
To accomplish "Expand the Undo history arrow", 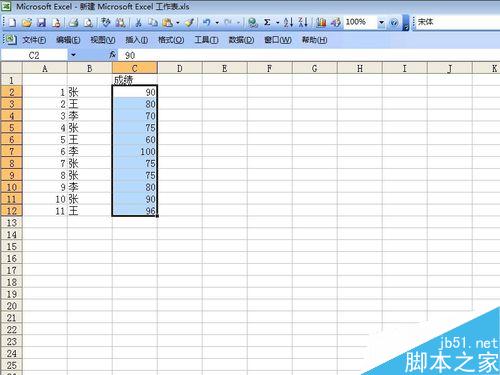I will click(x=217, y=23).
